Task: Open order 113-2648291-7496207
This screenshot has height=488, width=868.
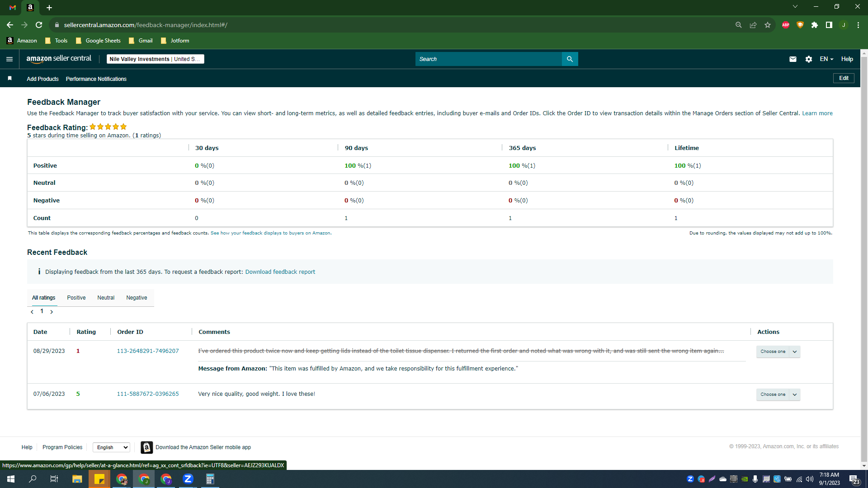Action: point(148,351)
